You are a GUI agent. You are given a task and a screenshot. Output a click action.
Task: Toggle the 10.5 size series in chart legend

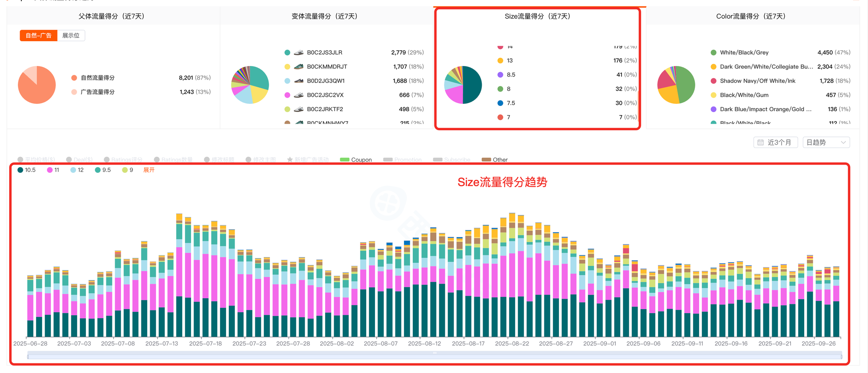tap(26, 170)
